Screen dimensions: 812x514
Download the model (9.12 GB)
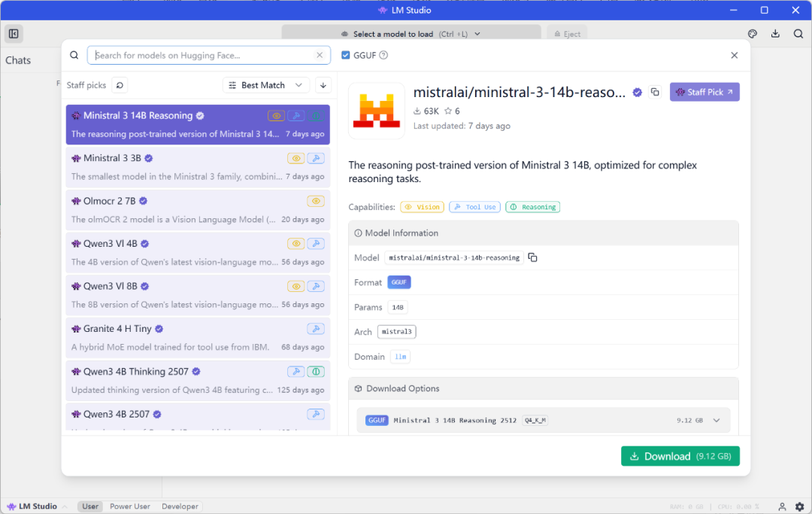680,456
